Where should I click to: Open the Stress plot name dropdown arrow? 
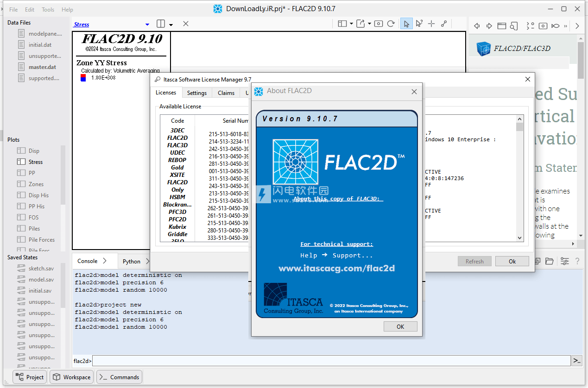147,25
